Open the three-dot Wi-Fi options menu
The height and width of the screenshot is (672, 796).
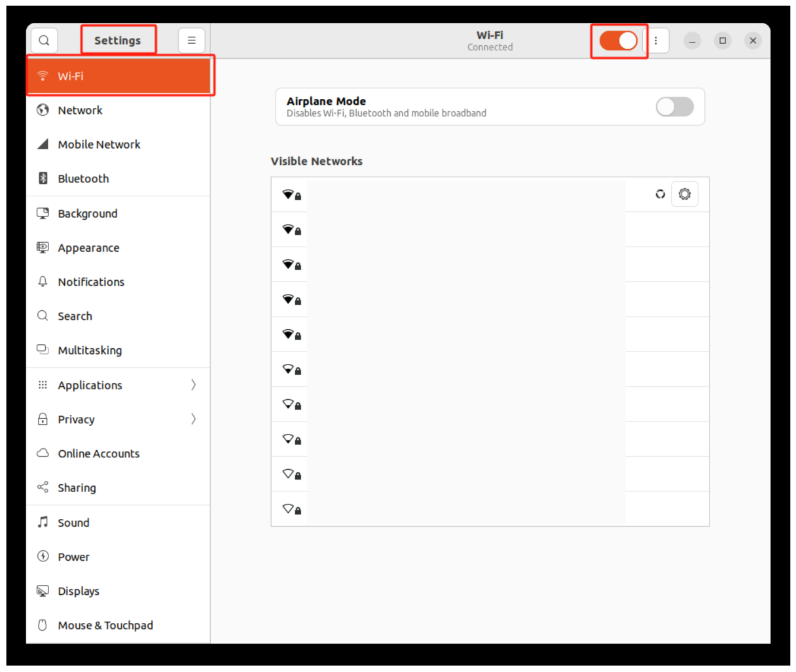656,41
